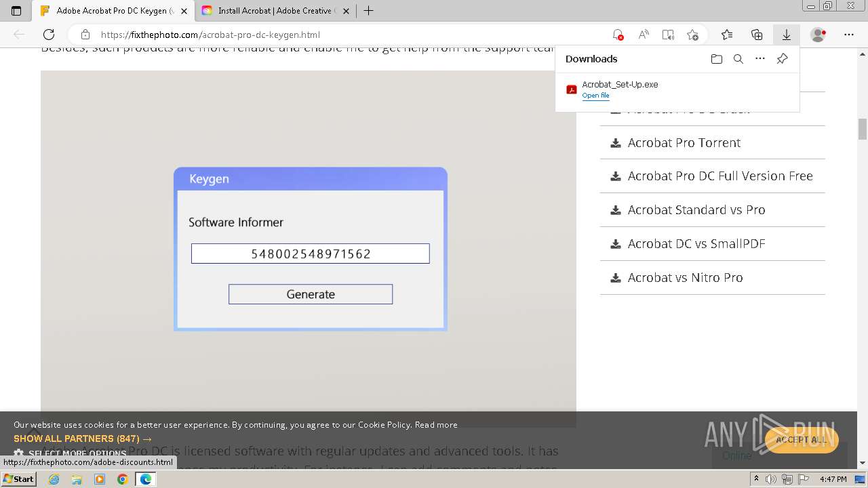
Task: Launch Internet Explorer from taskbar
Action: click(54, 479)
